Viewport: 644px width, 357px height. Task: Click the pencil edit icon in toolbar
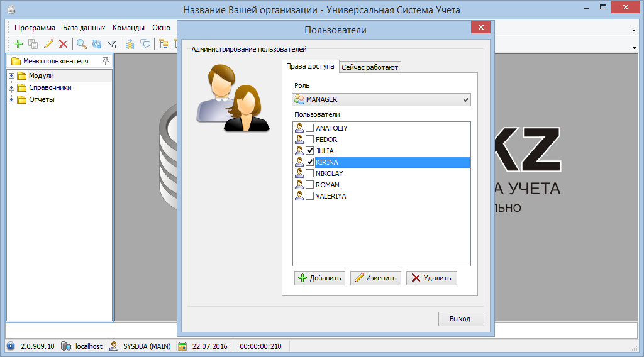pyautogui.click(x=48, y=44)
